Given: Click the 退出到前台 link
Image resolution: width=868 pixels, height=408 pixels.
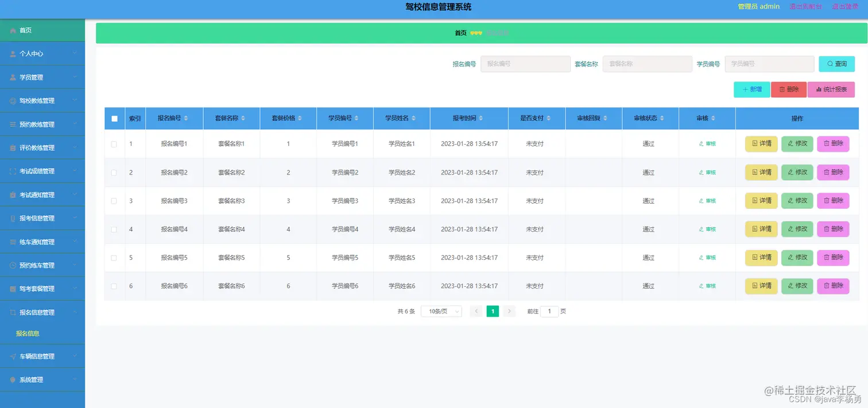Looking at the screenshot, I should [805, 7].
